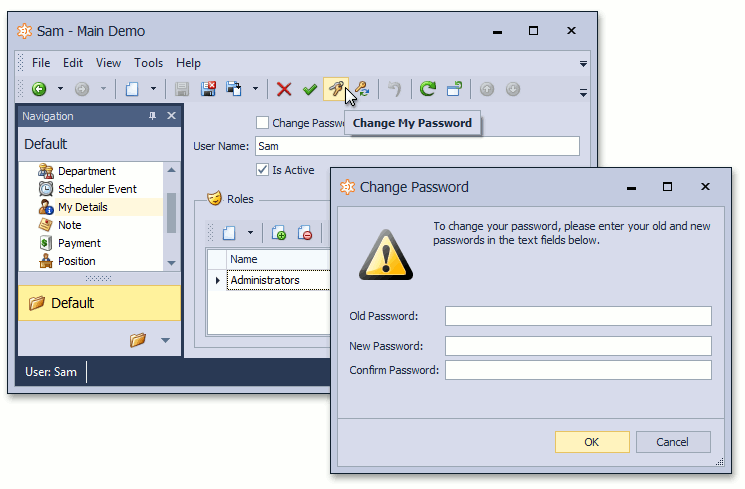Open the Back button history dropdown
The image size is (745, 489).
click(60, 89)
